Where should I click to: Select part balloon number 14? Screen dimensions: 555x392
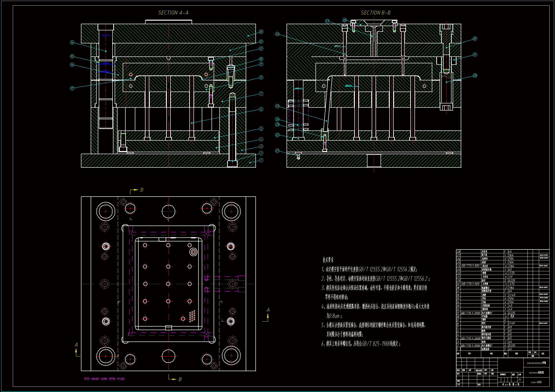click(x=72, y=42)
